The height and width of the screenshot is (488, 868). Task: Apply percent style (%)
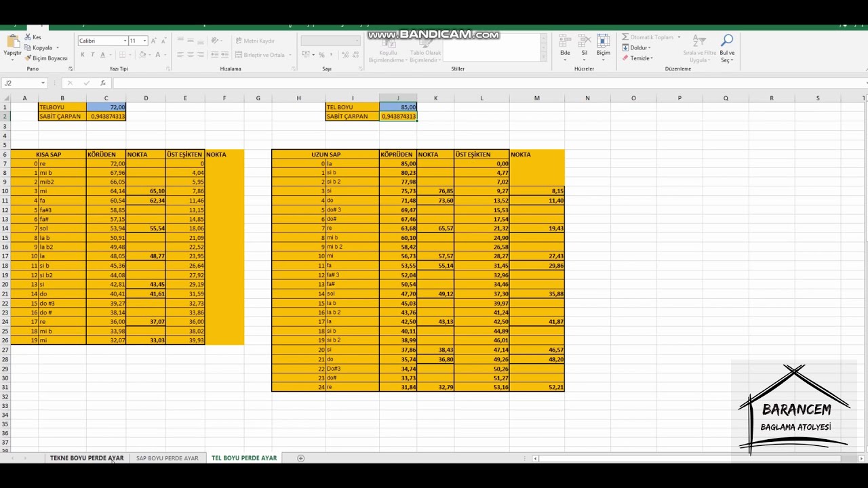coord(321,55)
